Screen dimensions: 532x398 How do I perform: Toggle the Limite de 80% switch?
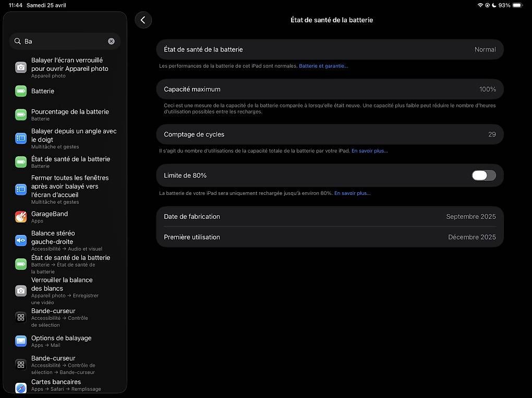pos(484,175)
